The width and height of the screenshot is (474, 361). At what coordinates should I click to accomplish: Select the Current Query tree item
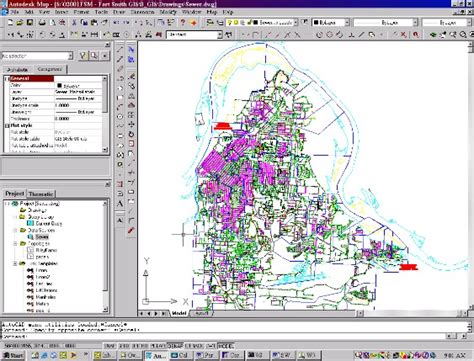(x=49, y=224)
